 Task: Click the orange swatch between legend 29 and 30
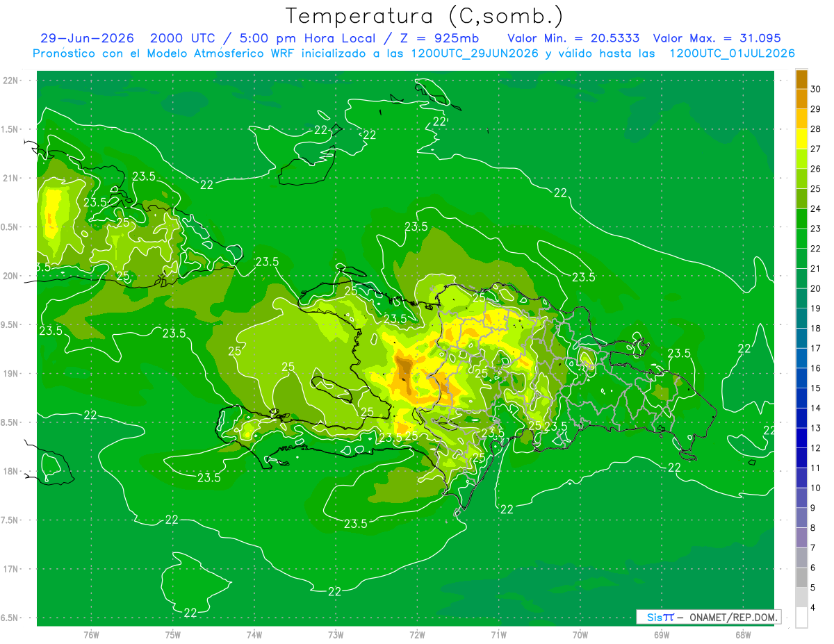click(x=801, y=99)
